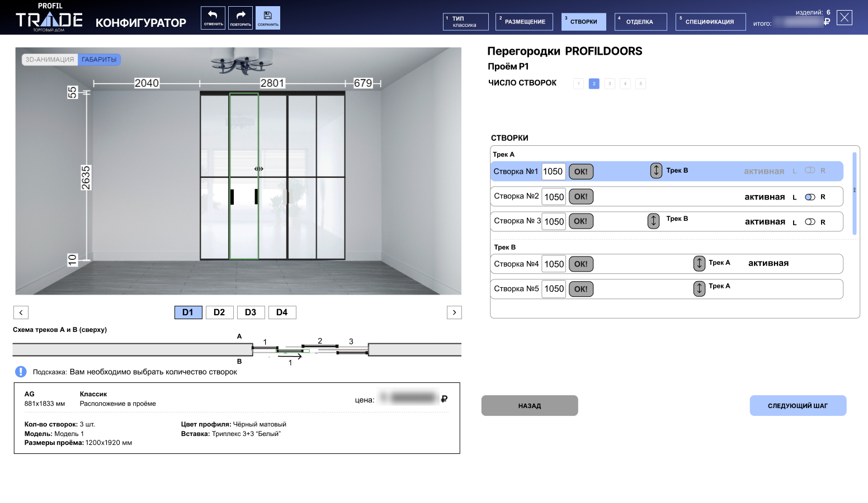Viewport: 868px width, 503px height.
Task: Open step 1 ТИП классика tab
Action: click(x=466, y=22)
